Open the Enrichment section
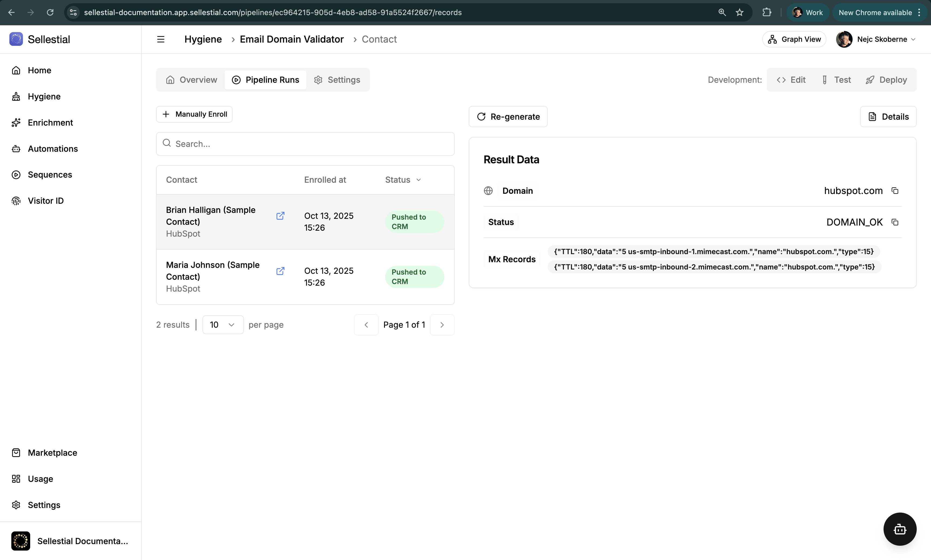 pyautogui.click(x=50, y=122)
